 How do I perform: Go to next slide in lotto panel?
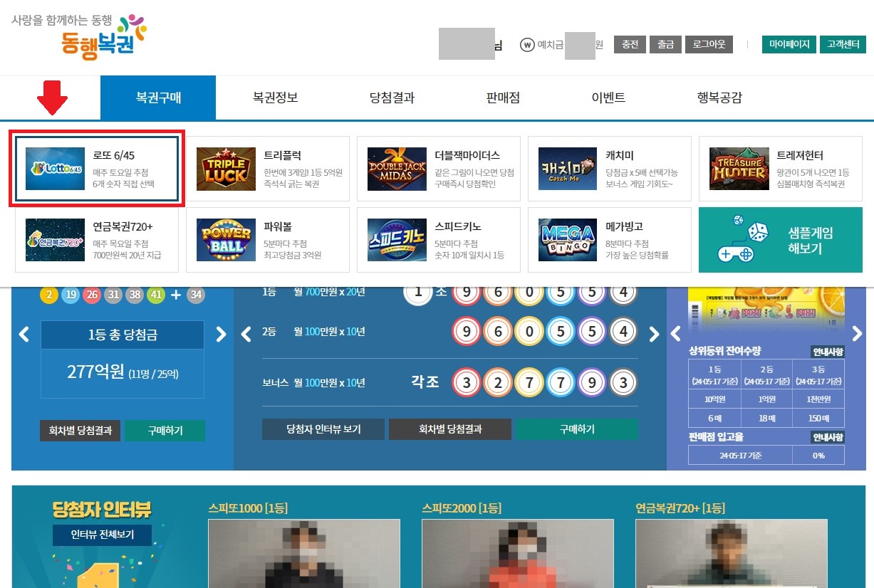pos(221,334)
